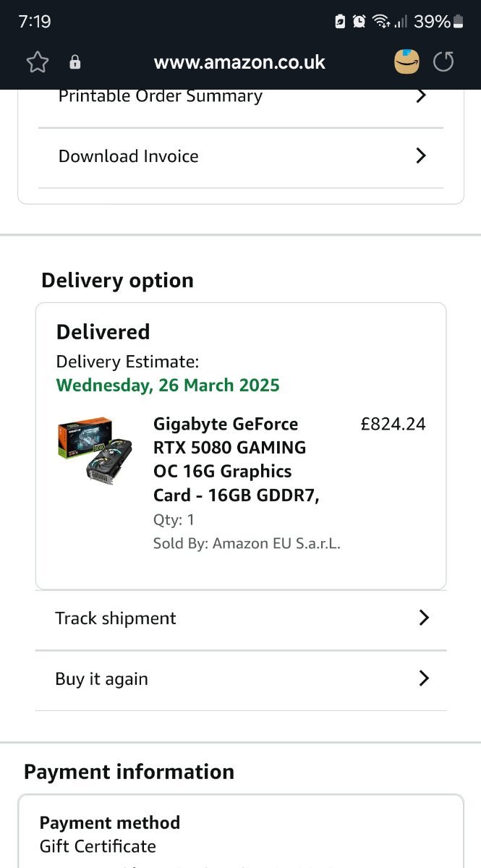Image resolution: width=481 pixels, height=868 pixels.
Task: Tap the Buy it again text
Action: tap(101, 679)
